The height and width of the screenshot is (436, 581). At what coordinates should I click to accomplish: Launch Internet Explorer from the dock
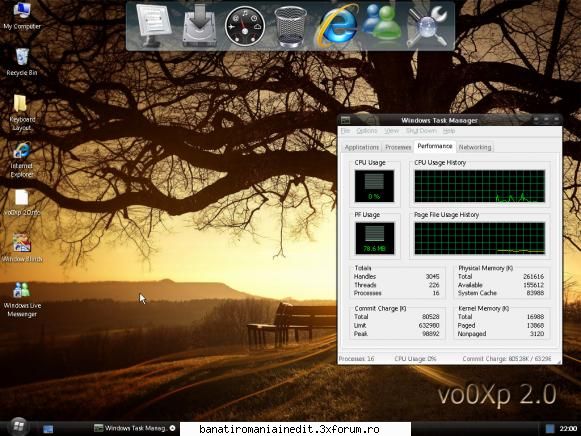coord(337,26)
